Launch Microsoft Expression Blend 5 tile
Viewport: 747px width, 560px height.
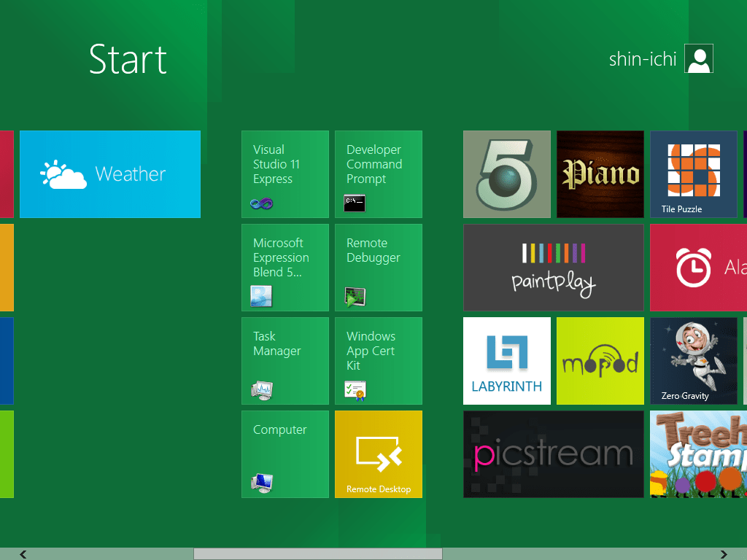tap(285, 267)
